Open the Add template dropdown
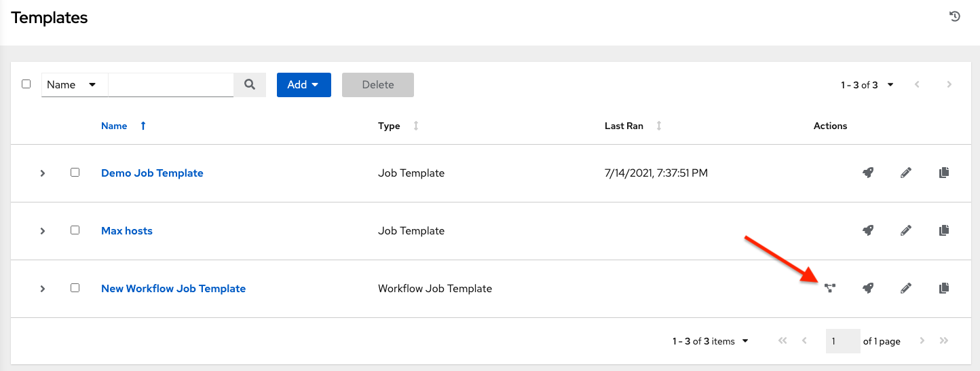980x371 pixels. [303, 85]
